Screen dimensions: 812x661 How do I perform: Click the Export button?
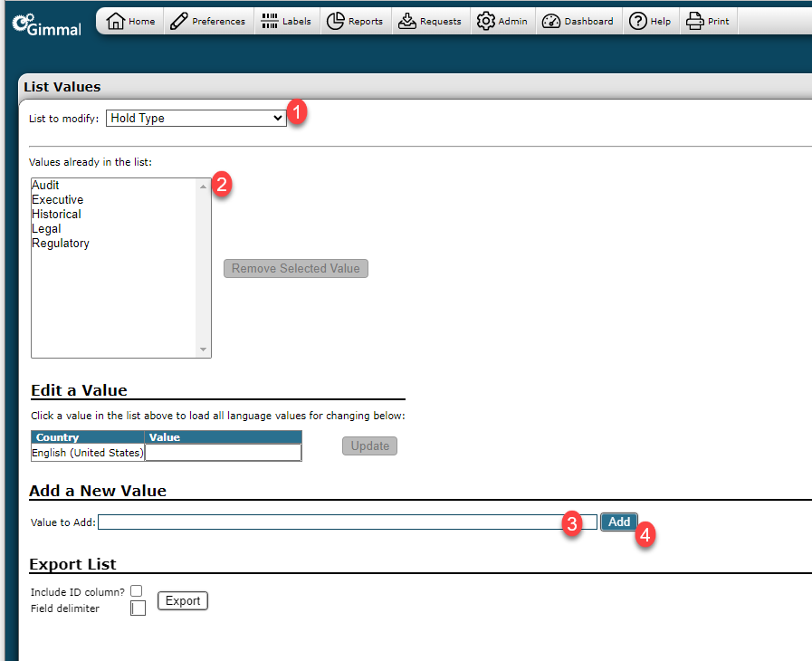pyautogui.click(x=183, y=601)
